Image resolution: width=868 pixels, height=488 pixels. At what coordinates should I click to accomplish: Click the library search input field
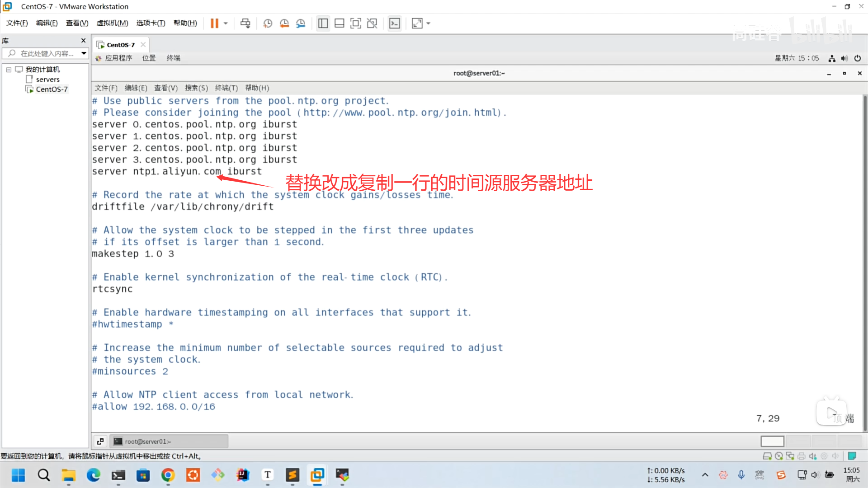pyautogui.click(x=47, y=53)
